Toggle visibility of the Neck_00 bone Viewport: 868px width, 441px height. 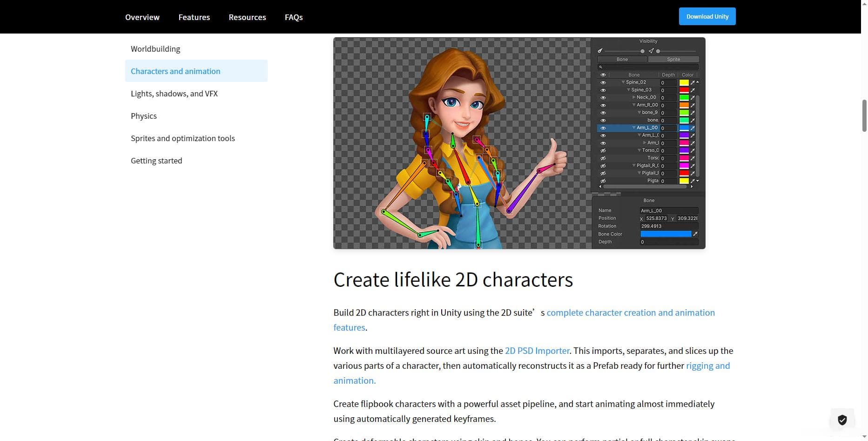(x=603, y=97)
